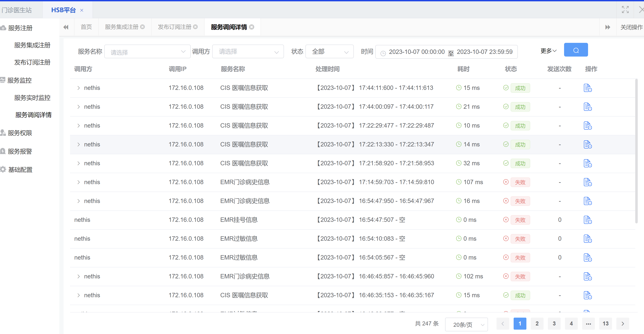
Task: Open detail icon for 16:46:45:857 row
Action: [x=587, y=276]
